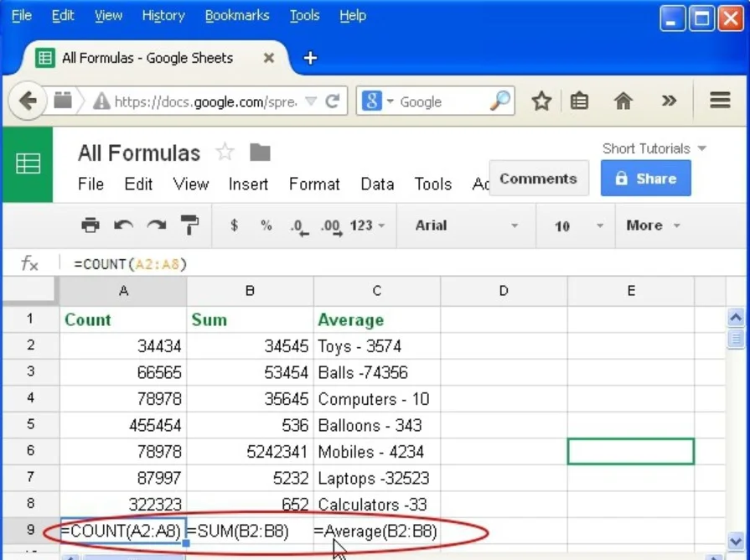Bookmark this page with the star icon

click(x=541, y=100)
